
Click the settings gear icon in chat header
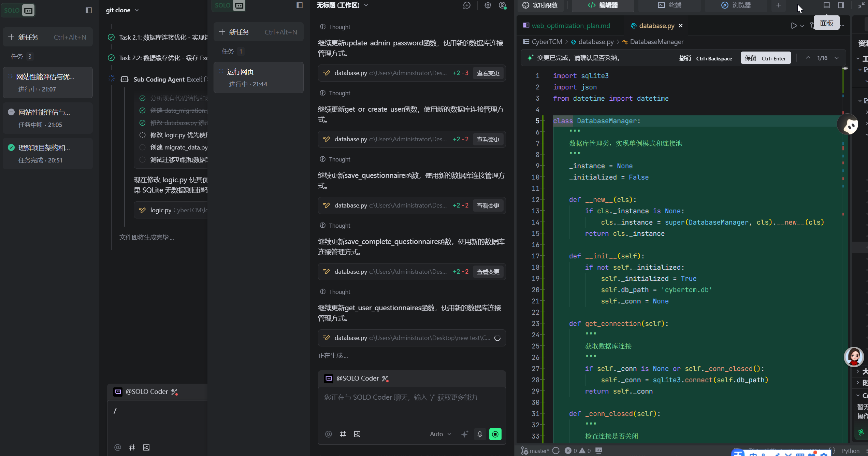(488, 5)
